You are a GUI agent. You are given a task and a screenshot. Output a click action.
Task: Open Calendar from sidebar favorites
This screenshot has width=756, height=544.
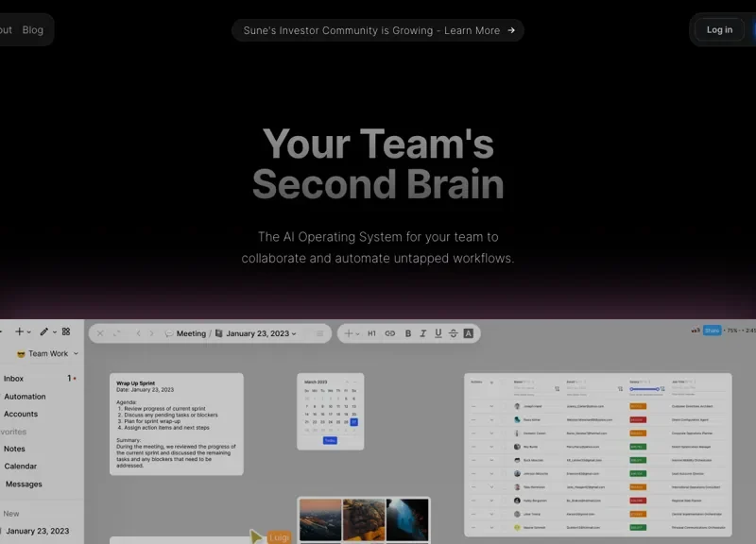(x=21, y=467)
